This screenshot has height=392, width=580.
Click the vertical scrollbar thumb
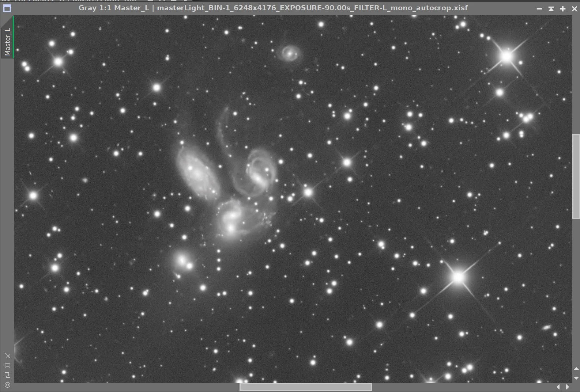coord(576,176)
